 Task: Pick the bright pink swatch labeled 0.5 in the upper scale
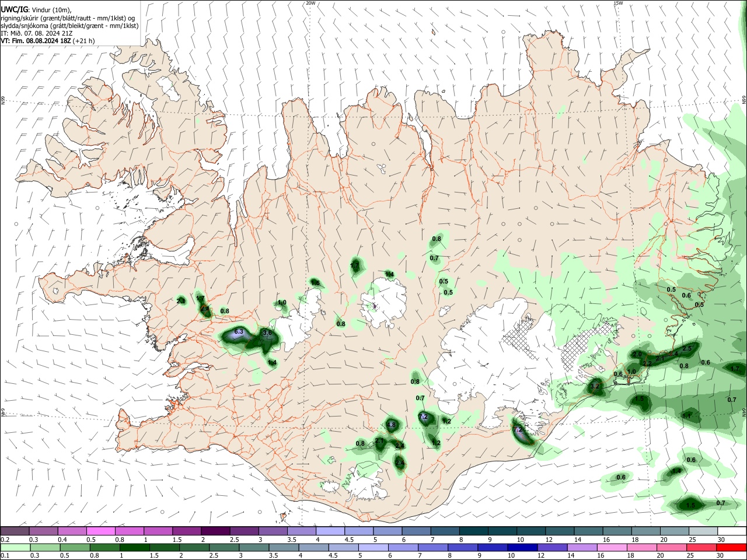click(100, 531)
